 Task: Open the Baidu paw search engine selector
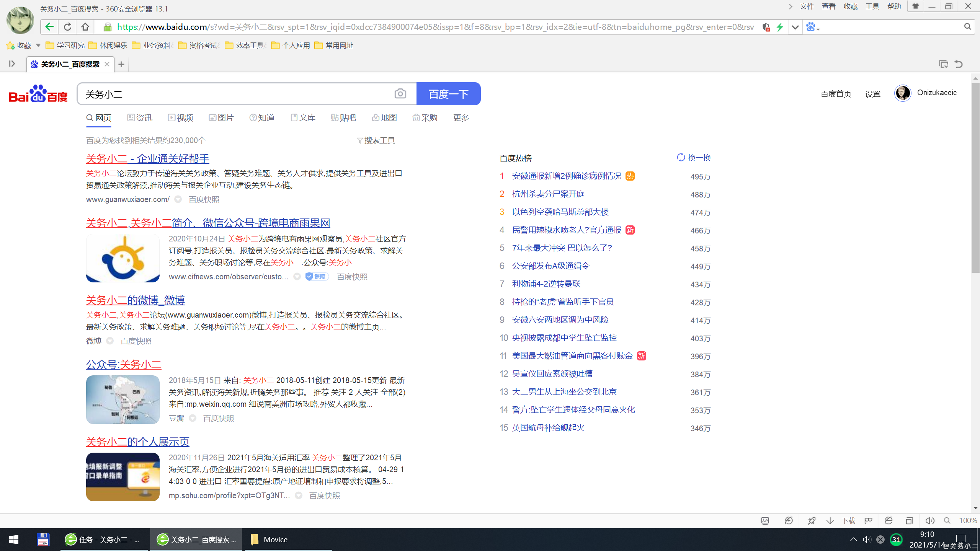coord(812,27)
